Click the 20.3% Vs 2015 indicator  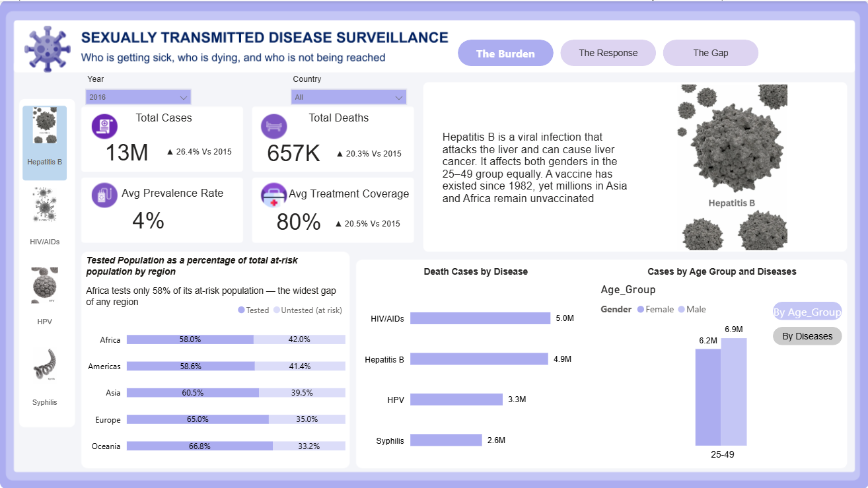(369, 154)
